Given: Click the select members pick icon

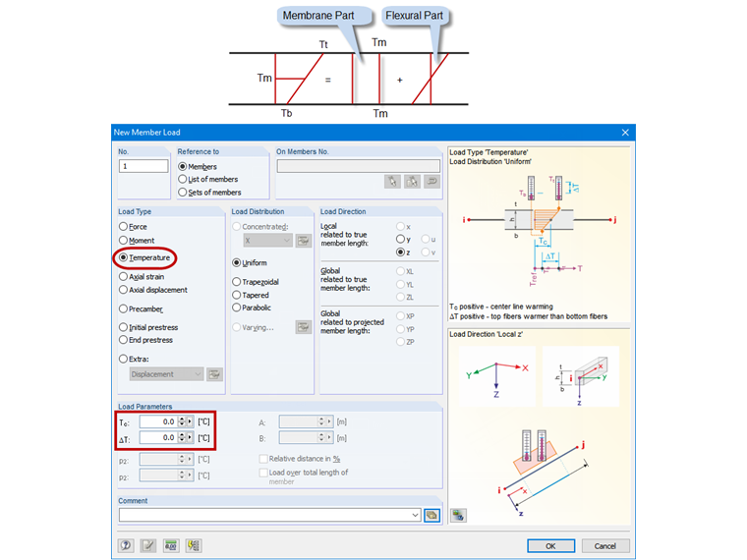Looking at the screenshot, I should pos(392,182).
